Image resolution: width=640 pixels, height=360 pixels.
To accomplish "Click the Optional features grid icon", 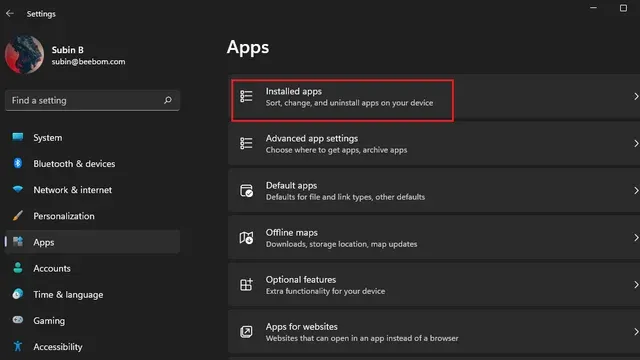I will (246, 284).
